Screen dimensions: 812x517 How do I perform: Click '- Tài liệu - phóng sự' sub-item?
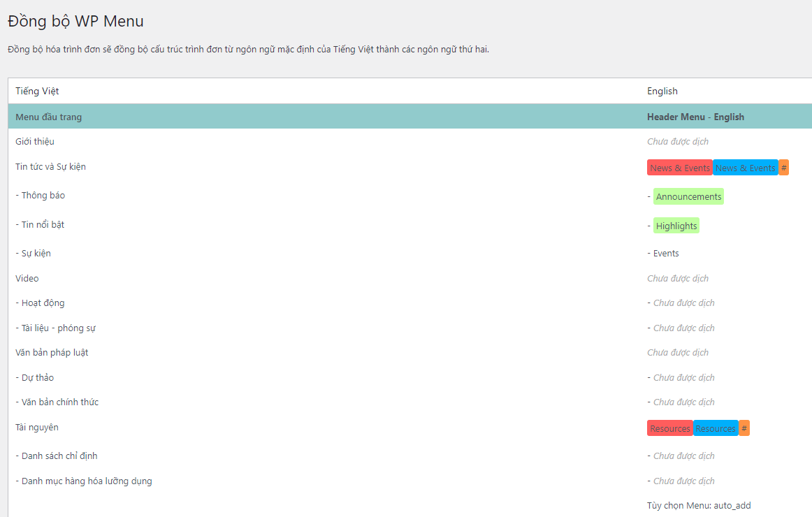coord(55,328)
